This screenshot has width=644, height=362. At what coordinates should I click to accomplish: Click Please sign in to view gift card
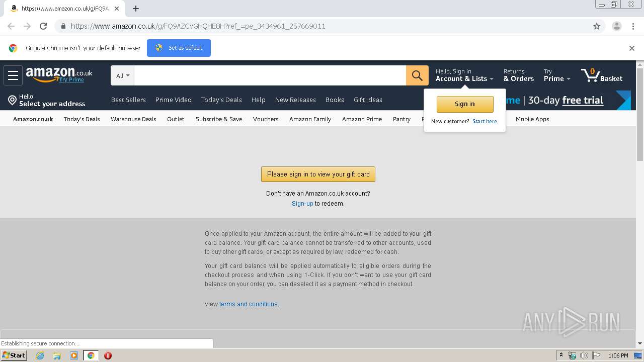(318, 174)
